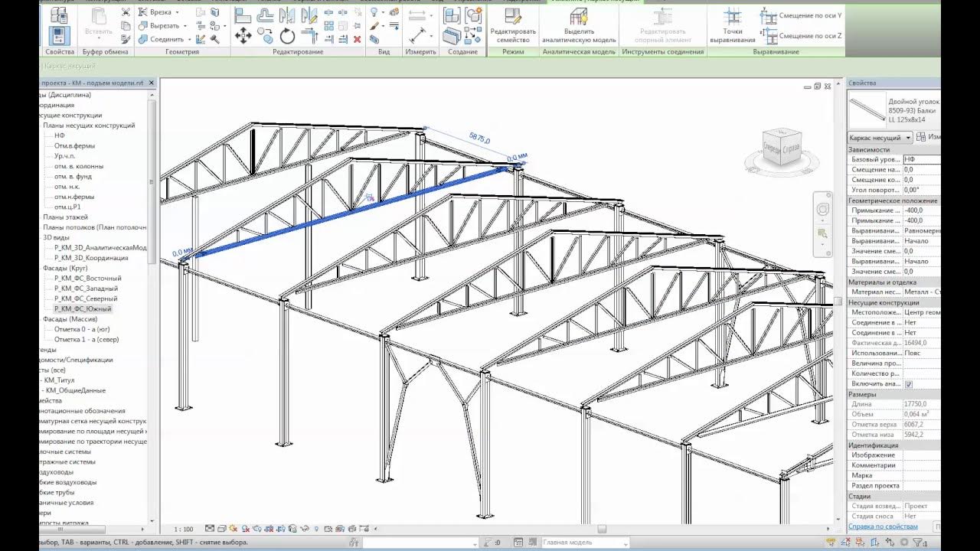Click the Array tool icon
The width and height of the screenshot is (980, 551).
click(x=329, y=25)
